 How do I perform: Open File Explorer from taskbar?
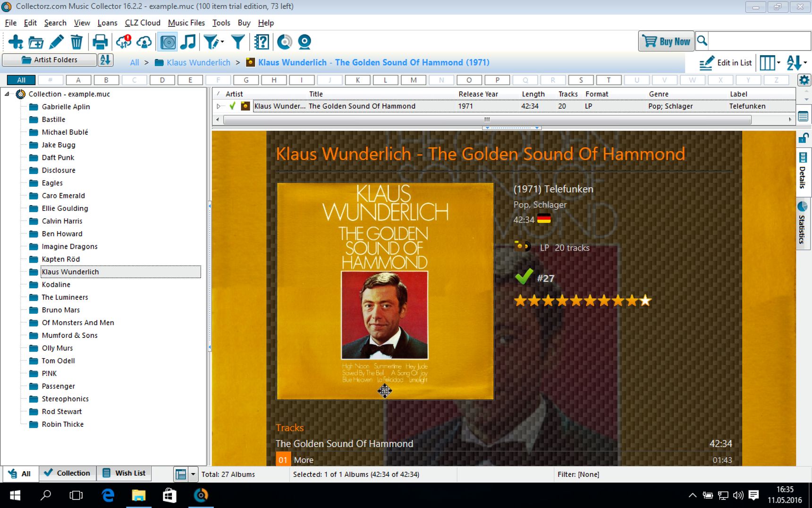click(x=139, y=495)
